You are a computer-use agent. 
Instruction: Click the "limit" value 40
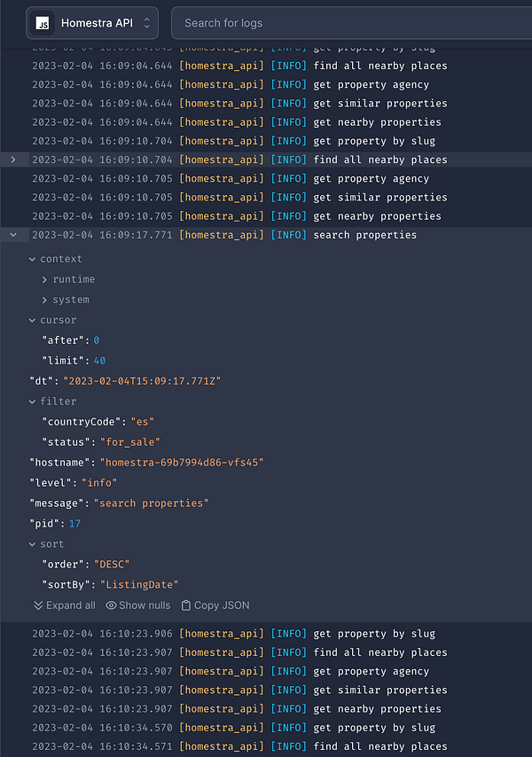99,361
